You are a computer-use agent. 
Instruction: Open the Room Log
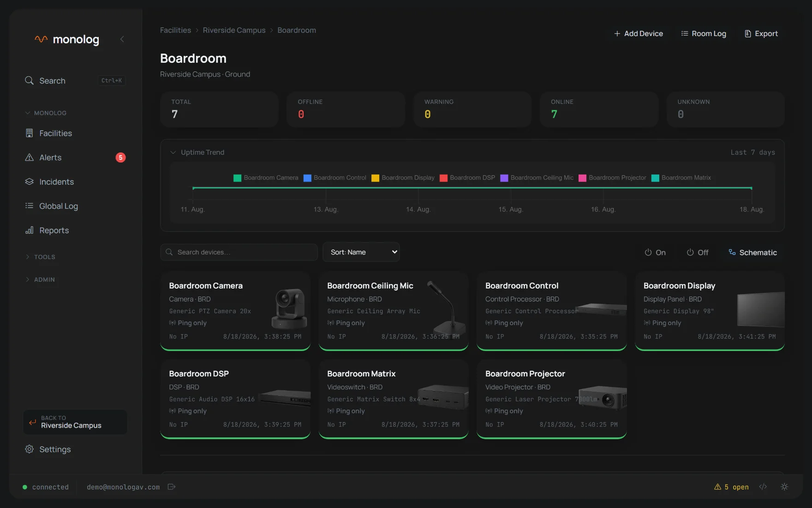pyautogui.click(x=704, y=34)
